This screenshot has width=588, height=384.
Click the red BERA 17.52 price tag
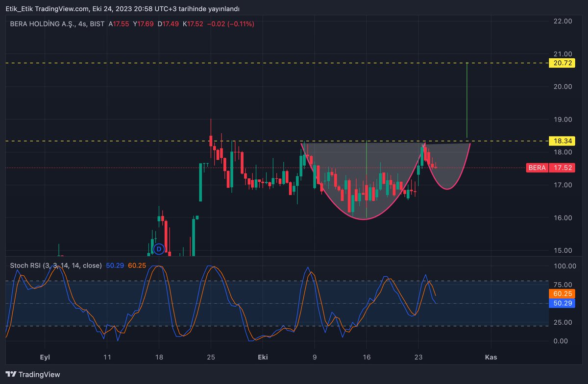coord(550,168)
